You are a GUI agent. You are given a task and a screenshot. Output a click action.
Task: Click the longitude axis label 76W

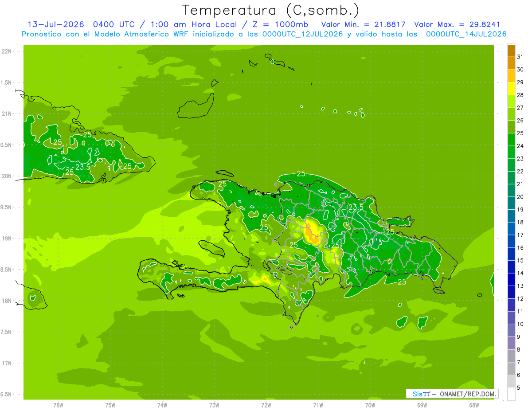58,405
